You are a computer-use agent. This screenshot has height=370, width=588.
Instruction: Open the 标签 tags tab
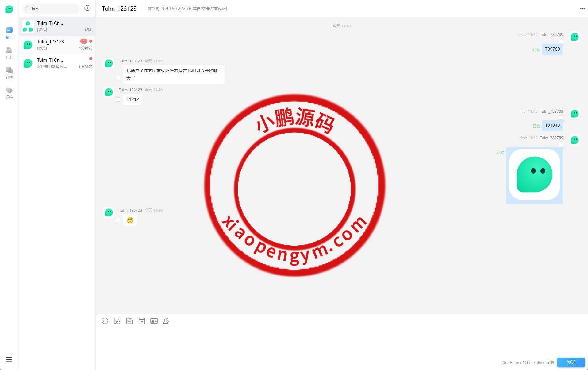click(x=9, y=93)
